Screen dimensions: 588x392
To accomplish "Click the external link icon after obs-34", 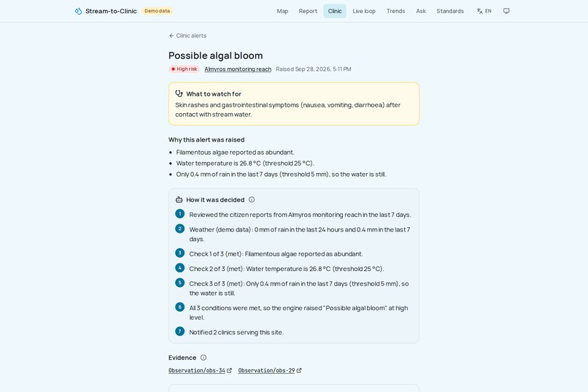I will coord(229,370).
